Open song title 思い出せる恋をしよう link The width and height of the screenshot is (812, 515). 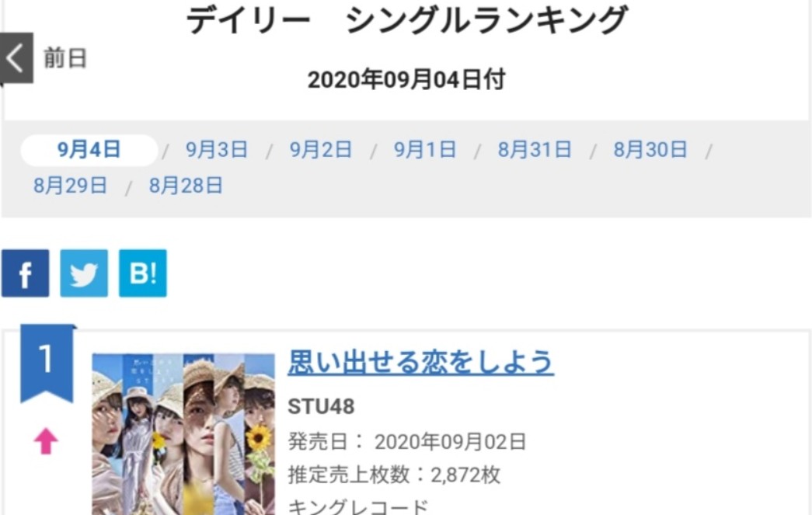click(421, 362)
